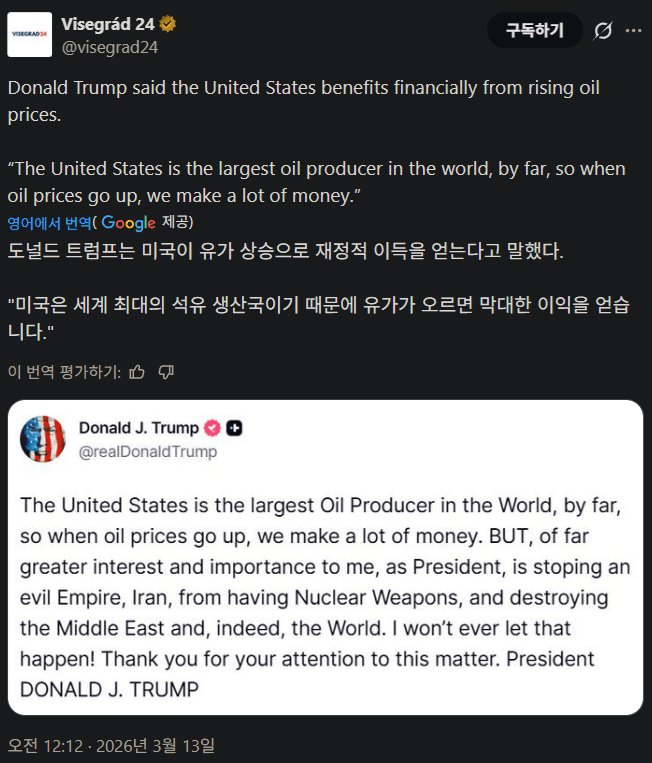Viewport: 652px width, 763px height.
Task: Click the red verified badge on Trump's name
Action: (212, 428)
